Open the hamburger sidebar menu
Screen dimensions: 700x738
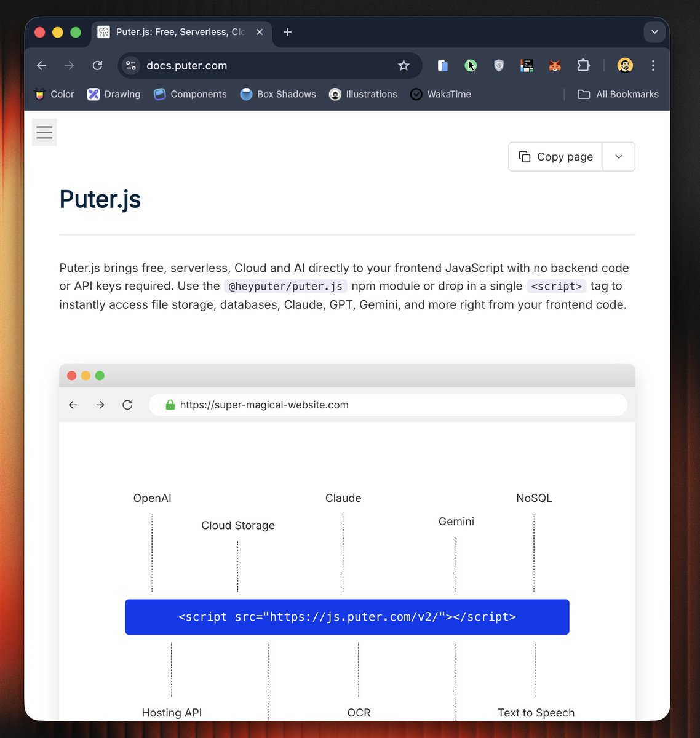tap(44, 132)
